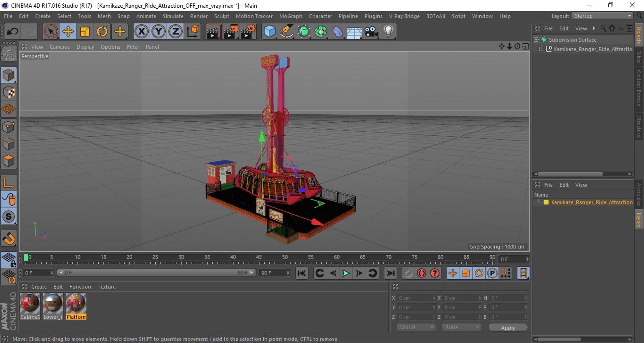
Task: Collapse the Subdivision Surface tree node
Action: [x=536, y=40]
